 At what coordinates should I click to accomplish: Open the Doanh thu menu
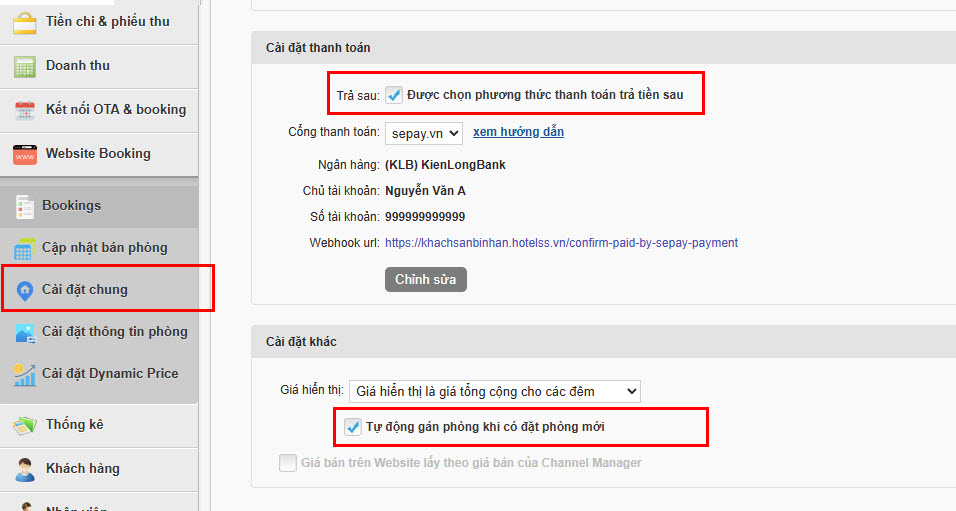pyautogui.click(x=99, y=66)
